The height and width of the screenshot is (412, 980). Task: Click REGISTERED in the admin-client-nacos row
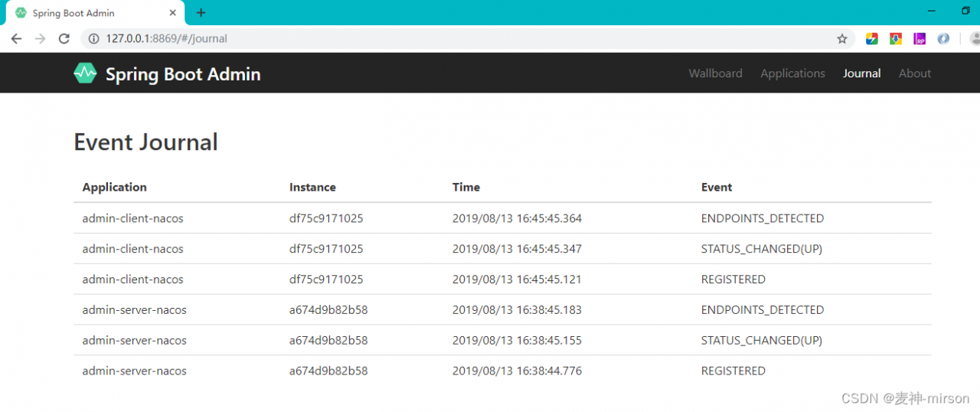(733, 280)
